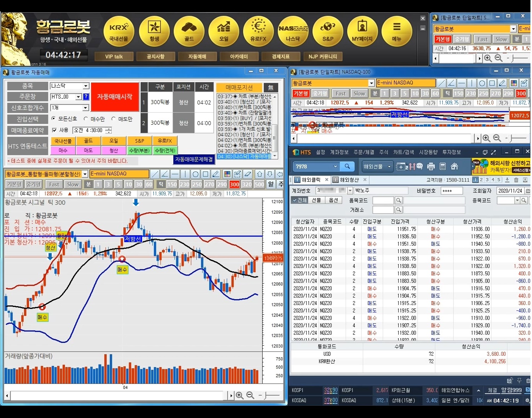Click the red 자동매매시작 button
The image size is (532, 418).
click(x=115, y=97)
